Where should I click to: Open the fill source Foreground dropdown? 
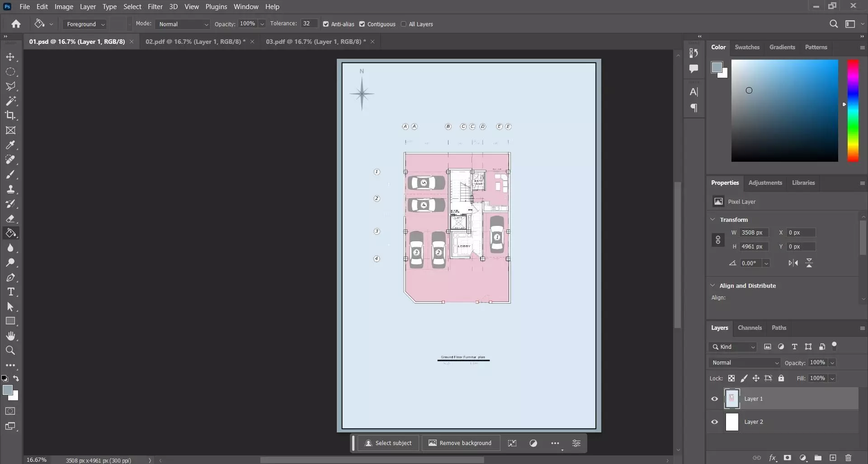(85, 24)
